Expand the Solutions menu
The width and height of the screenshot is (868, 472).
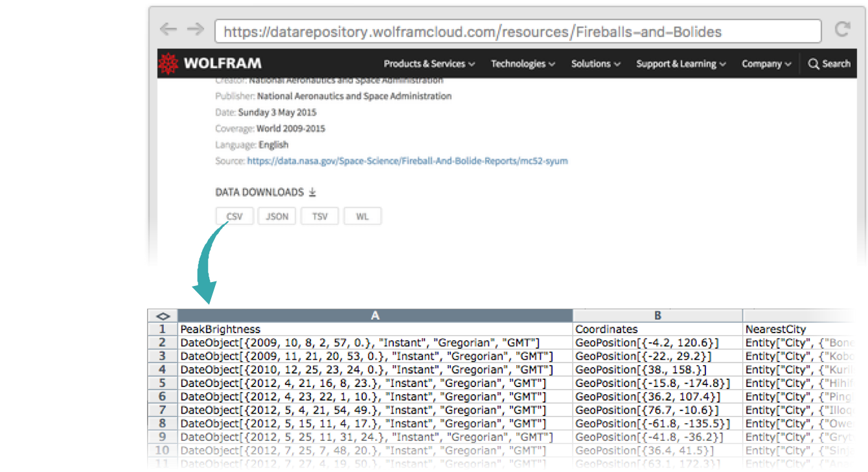(x=595, y=64)
